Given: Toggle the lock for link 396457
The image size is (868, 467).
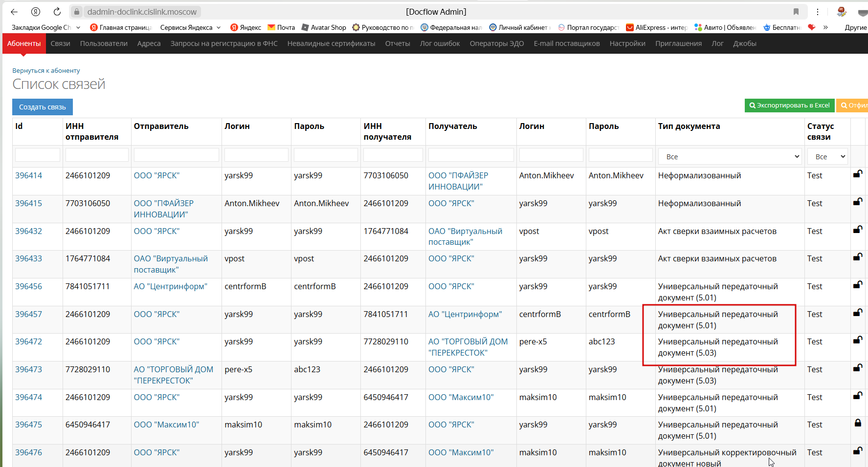Looking at the screenshot, I should pos(858,312).
